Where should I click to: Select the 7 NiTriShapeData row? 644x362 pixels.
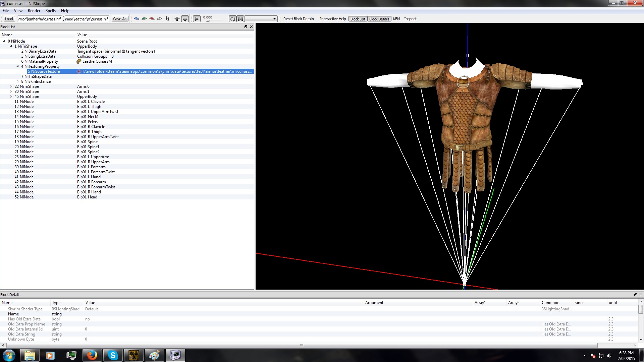[x=127, y=76]
